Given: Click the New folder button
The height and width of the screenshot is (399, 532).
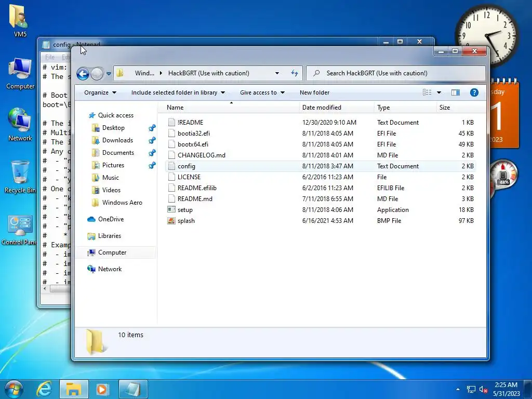Looking at the screenshot, I should click(x=314, y=92).
